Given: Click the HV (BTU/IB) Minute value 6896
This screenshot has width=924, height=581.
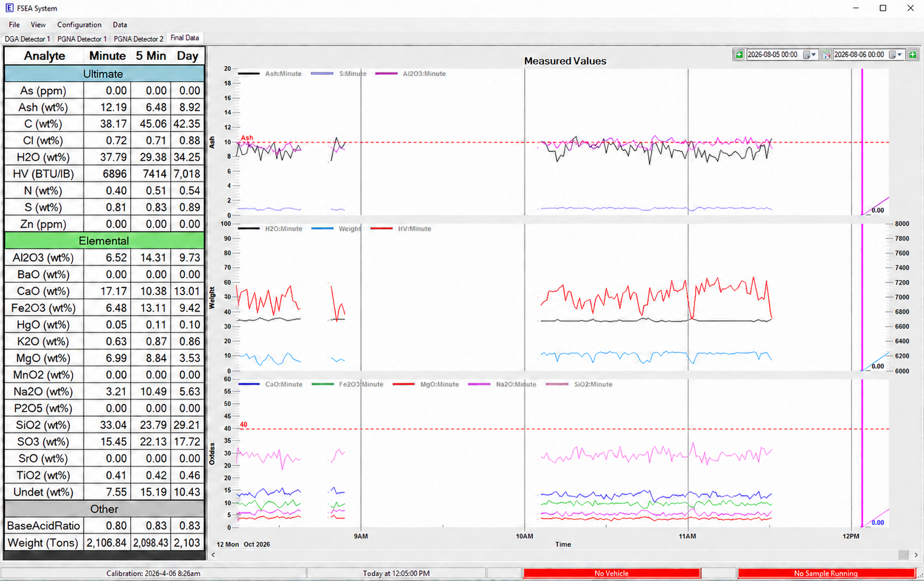Looking at the screenshot, I should (114, 174).
